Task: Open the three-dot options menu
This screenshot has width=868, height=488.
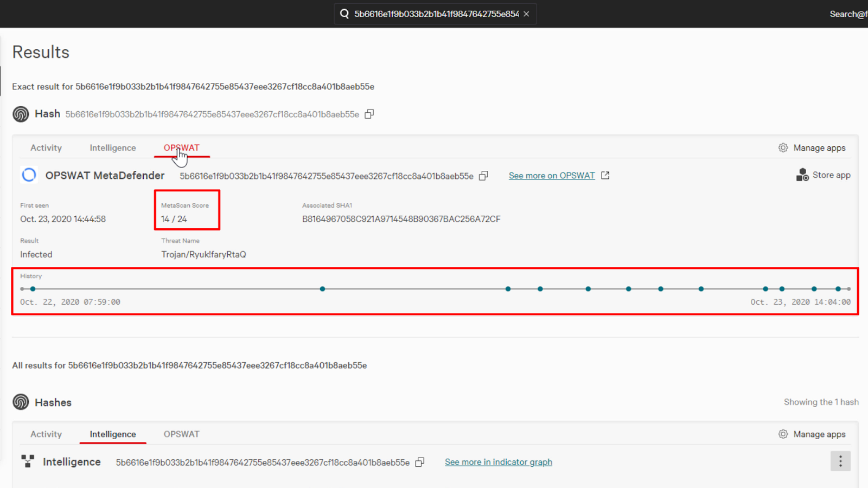Action: pyautogui.click(x=840, y=461)
